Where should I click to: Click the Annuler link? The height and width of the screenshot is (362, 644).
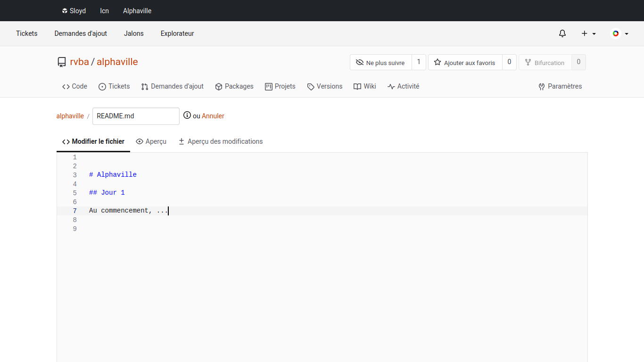pos(213,116)
